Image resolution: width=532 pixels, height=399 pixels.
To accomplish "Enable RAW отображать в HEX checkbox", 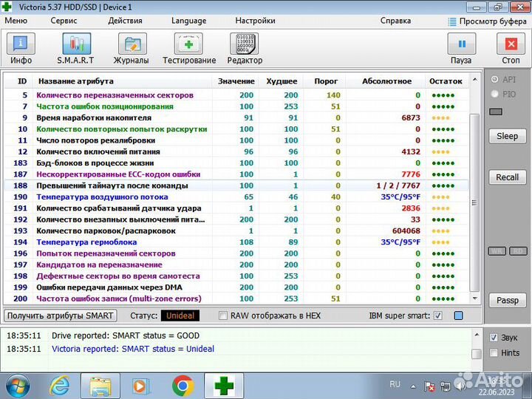I will coord(223,316).
